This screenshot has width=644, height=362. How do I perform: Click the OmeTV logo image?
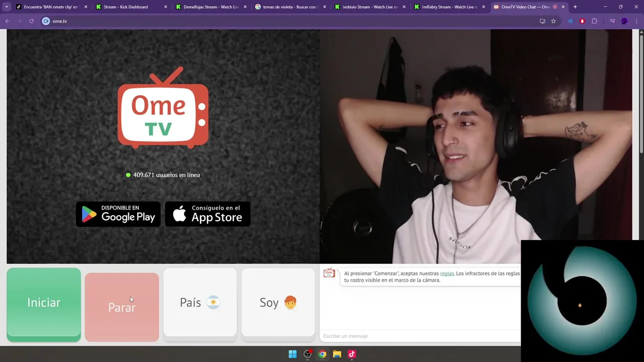point(163,108)
